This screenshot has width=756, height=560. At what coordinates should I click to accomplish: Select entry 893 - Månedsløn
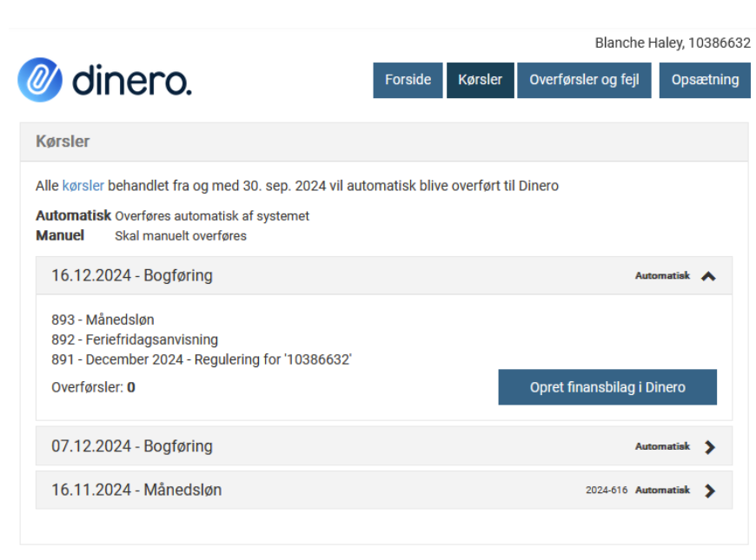click(103, 320)
